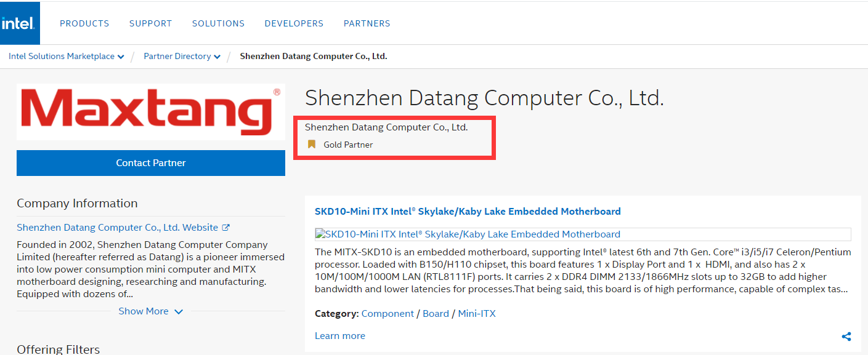Open the Solutions menu
This screenshot has width=868, height=355.
click(x=218, y=23)
